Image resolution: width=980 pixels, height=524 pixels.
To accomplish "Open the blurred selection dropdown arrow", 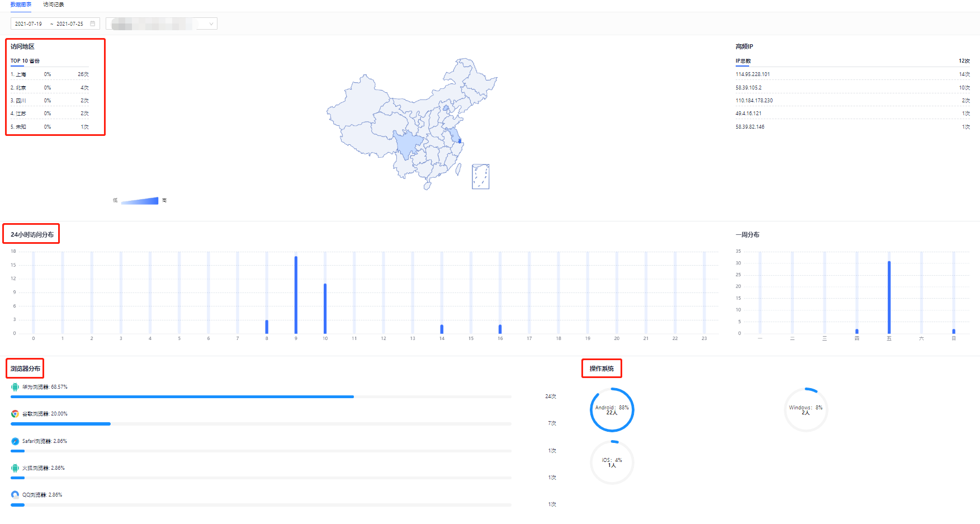I will click(211, 23).
